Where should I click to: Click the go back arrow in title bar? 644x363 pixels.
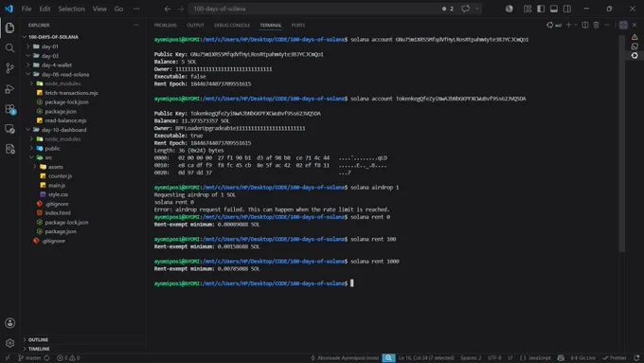click(168, 9)
